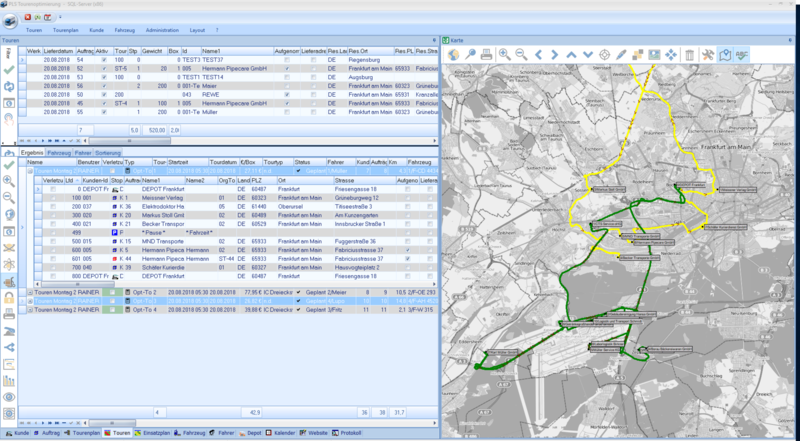Viewport: 800px width, 441px height.
Task: Click the globe icon in map toolbar
Action: pos(453,54)
